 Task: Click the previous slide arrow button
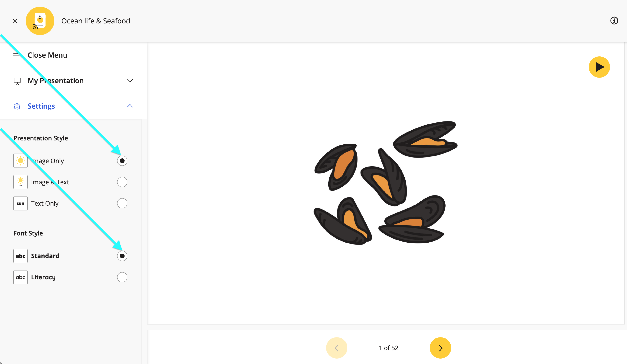[x=337, y=348]
